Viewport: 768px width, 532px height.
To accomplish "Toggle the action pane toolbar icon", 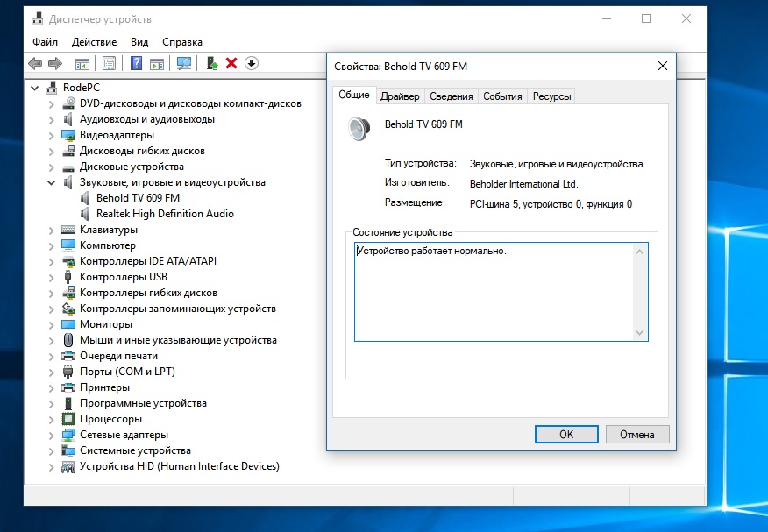I will click(x=157, y=63).
